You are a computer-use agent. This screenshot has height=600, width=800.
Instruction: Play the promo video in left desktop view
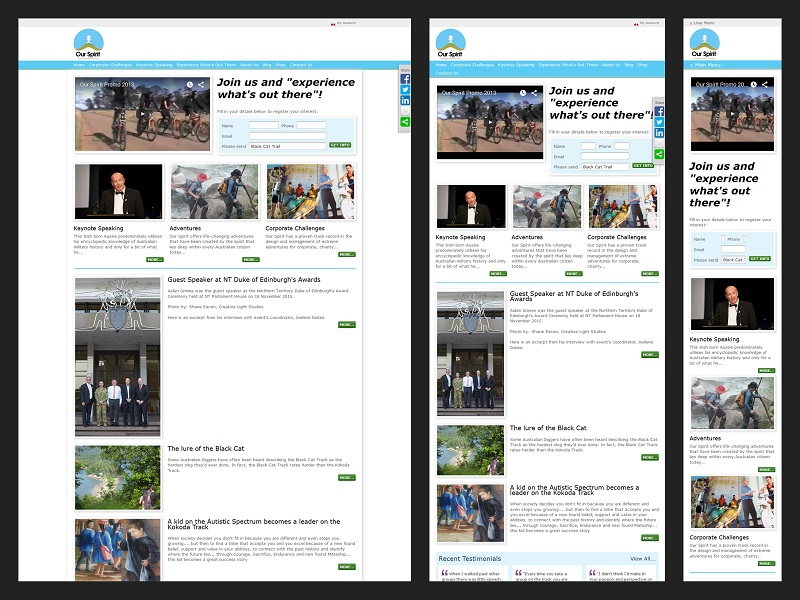tap(142, 114)
